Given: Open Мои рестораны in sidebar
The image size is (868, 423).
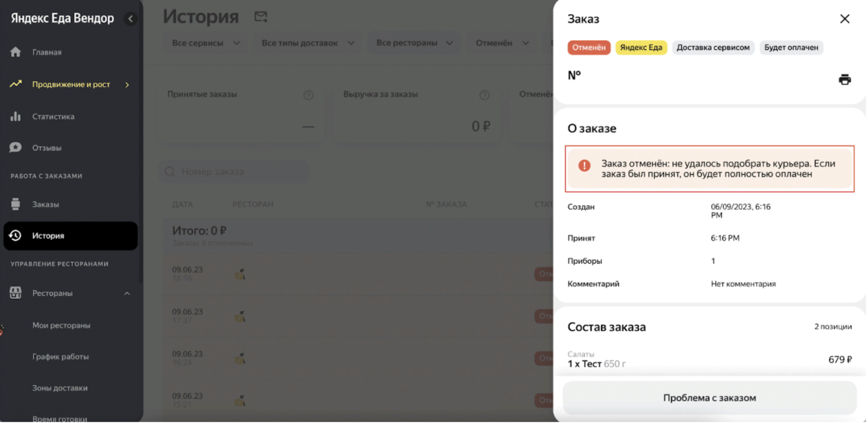Looking at the screenshot, I should coord(61,325).
